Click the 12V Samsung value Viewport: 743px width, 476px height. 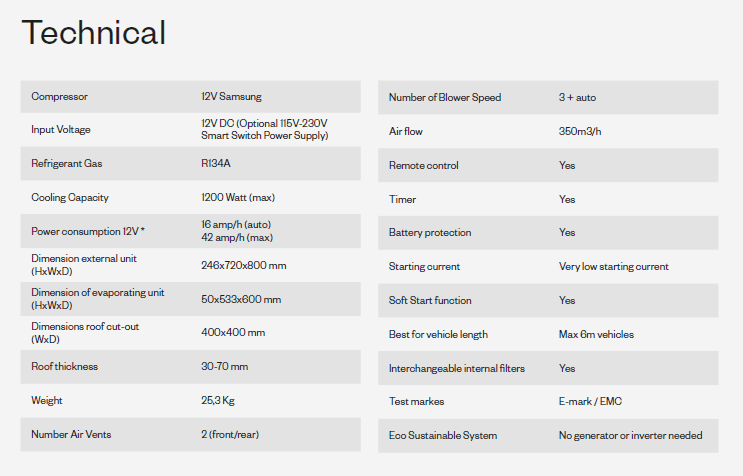coord(231,97)
